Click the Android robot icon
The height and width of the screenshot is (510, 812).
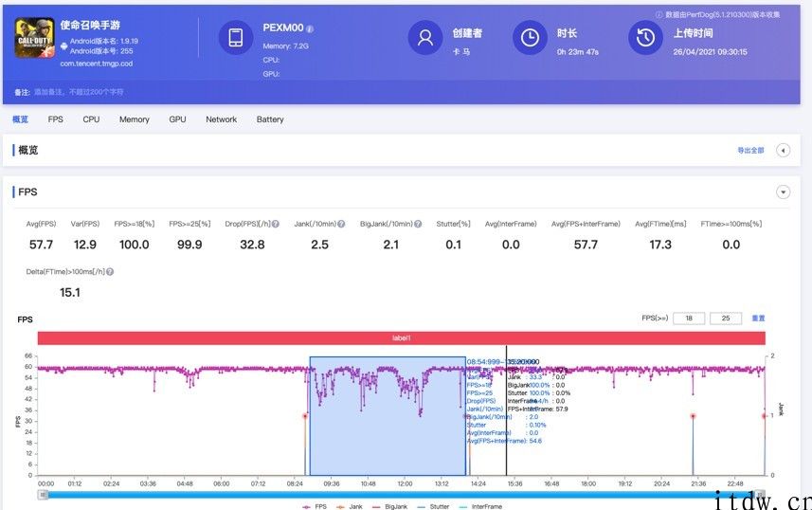[64, 46]
